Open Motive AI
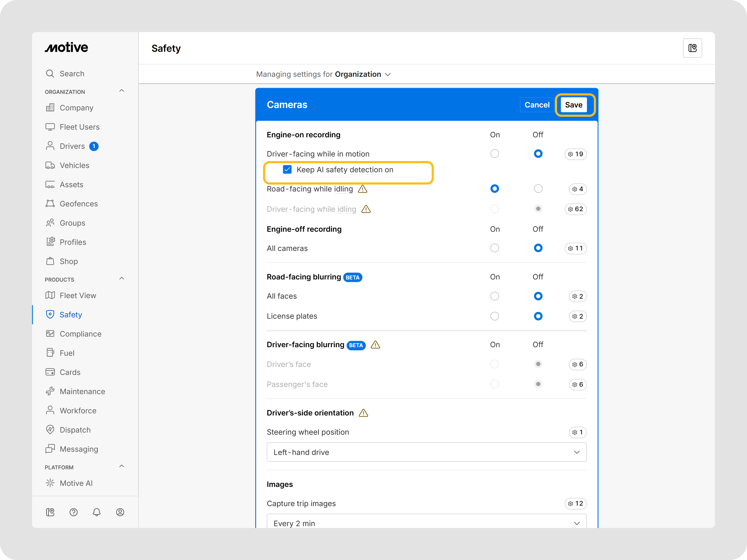The width and height of the screenshot is (747, 560). coord(69,483)
